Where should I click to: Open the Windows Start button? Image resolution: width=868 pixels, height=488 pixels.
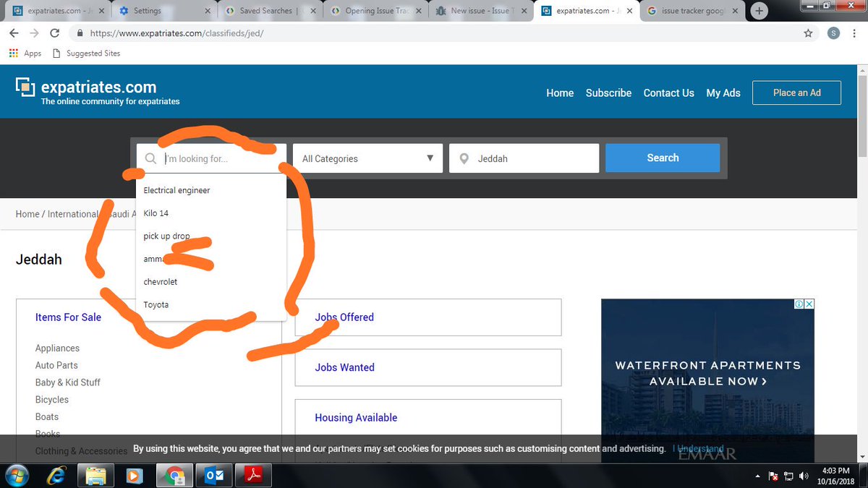15,476
